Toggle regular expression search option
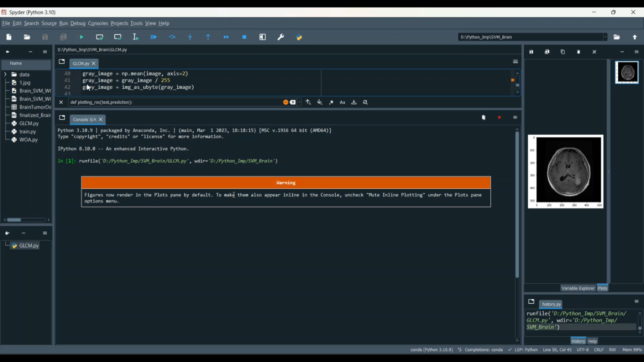The width and height of the screenshot is (644, 362). coord(331,103)
